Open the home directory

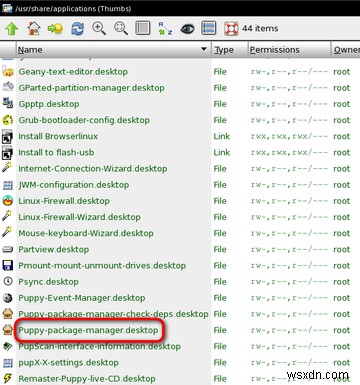34,29
